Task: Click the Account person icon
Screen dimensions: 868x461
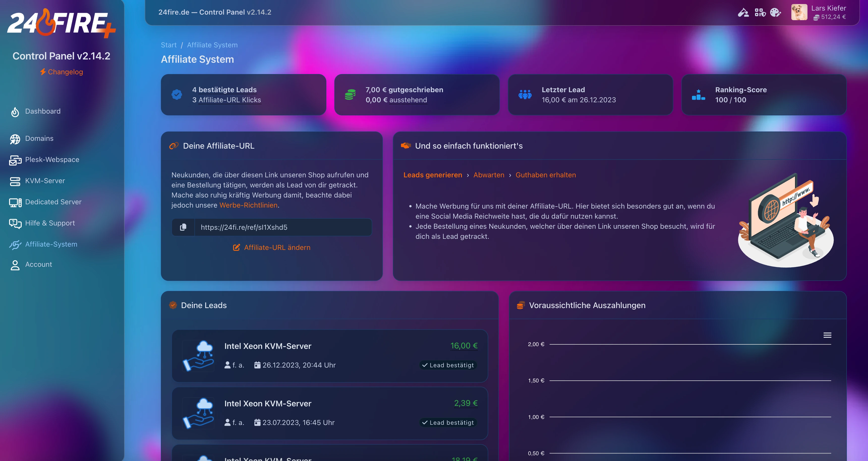Action: tap(15, 265)
